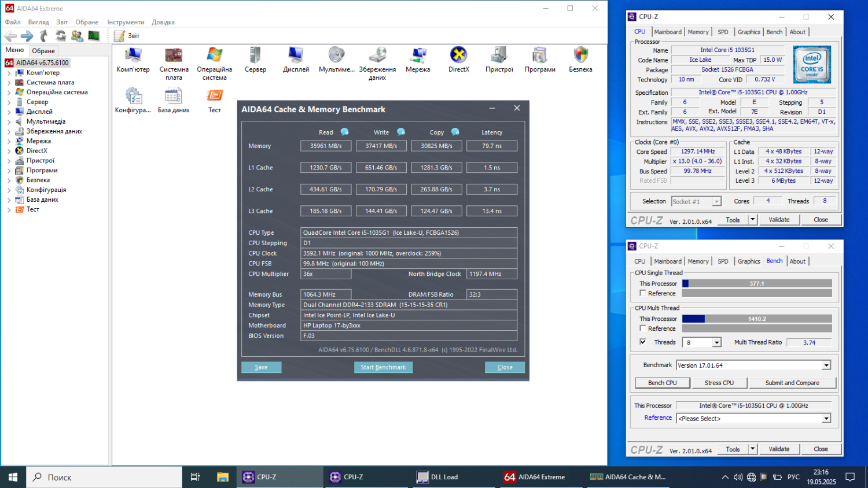This screenshot has height=488, width=868.
Task: Open the База даних icon
Action: 174,96
